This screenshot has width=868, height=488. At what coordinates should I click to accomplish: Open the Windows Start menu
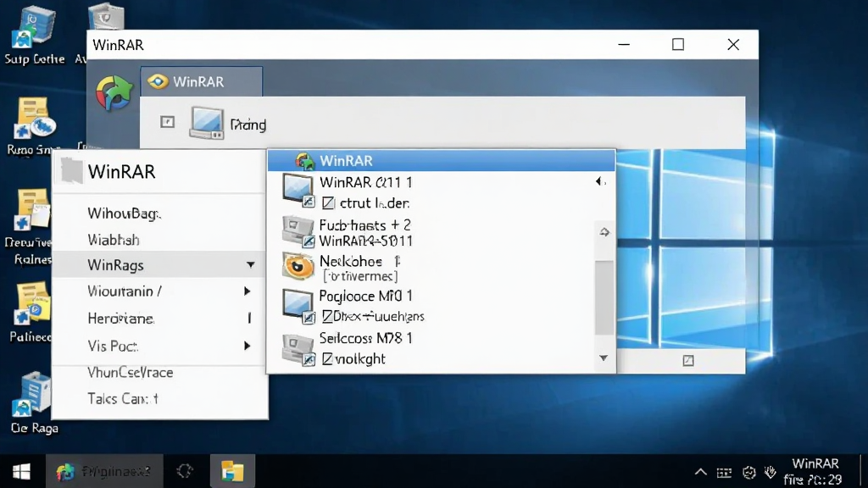pos(21,471)
